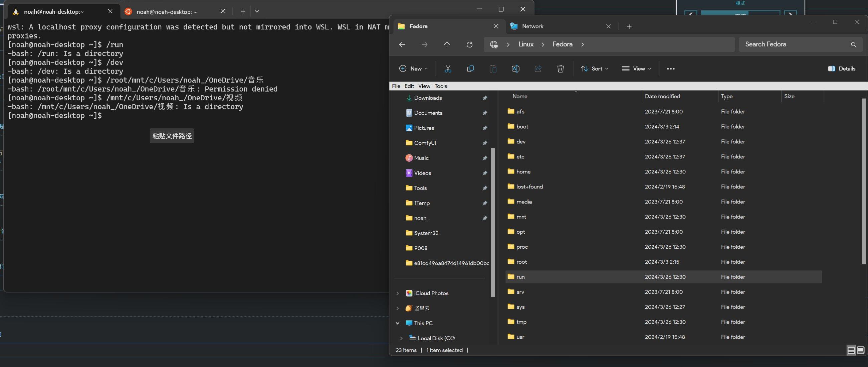The height and width of the screenshot is (367, 868).
Task: Refresh the Fedora folder view
Action: tap(469, 44)
